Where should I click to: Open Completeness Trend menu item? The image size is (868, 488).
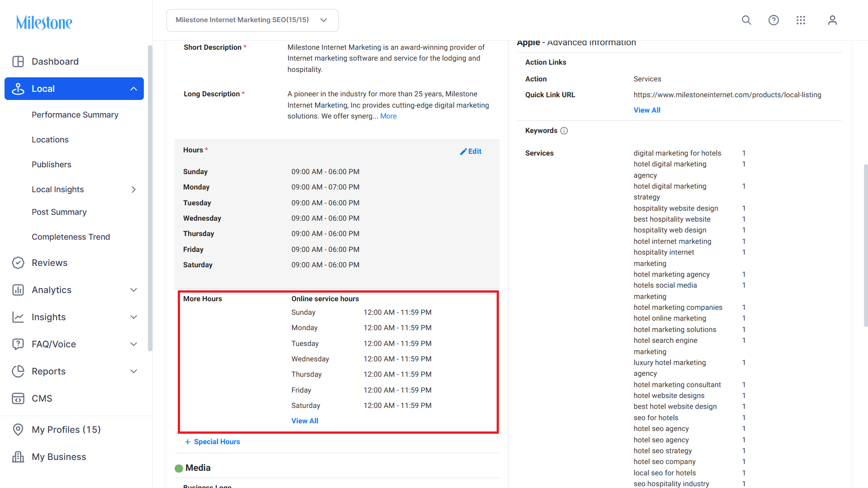pos(71,237)
